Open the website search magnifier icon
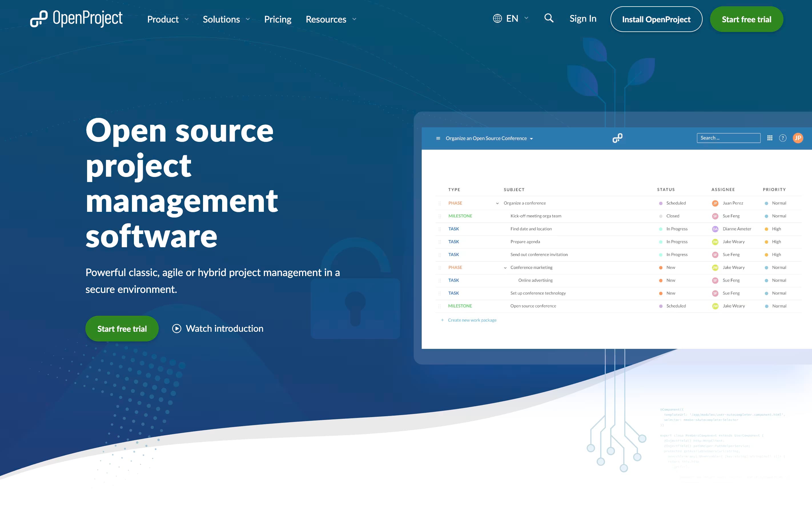 [549, 19]
